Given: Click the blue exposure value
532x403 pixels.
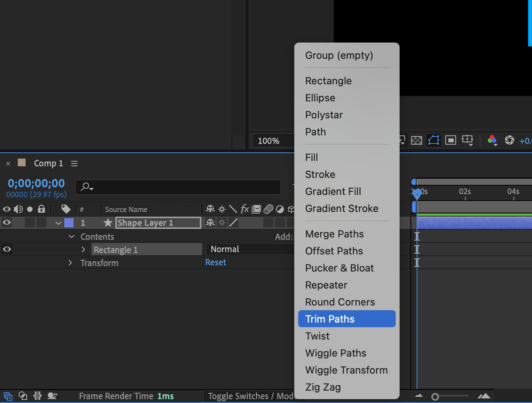Looking at the screenshot, I should tap(525, 141).
